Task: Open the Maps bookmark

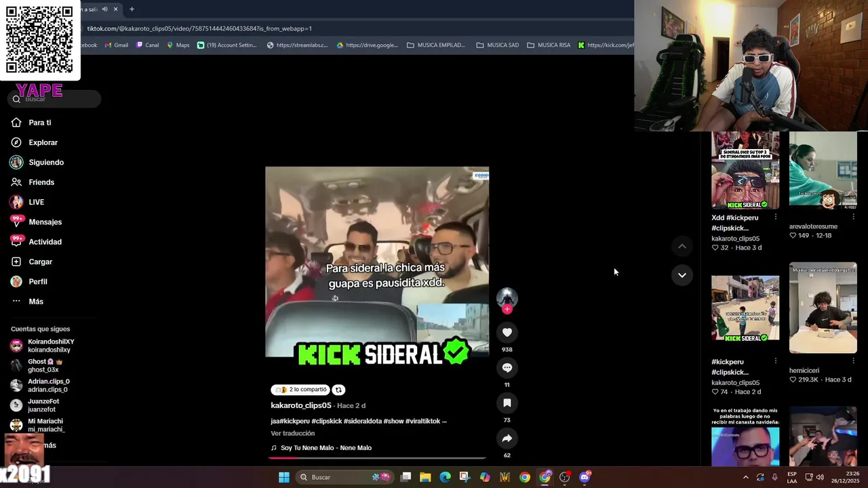Action: (x=178, y=45)
